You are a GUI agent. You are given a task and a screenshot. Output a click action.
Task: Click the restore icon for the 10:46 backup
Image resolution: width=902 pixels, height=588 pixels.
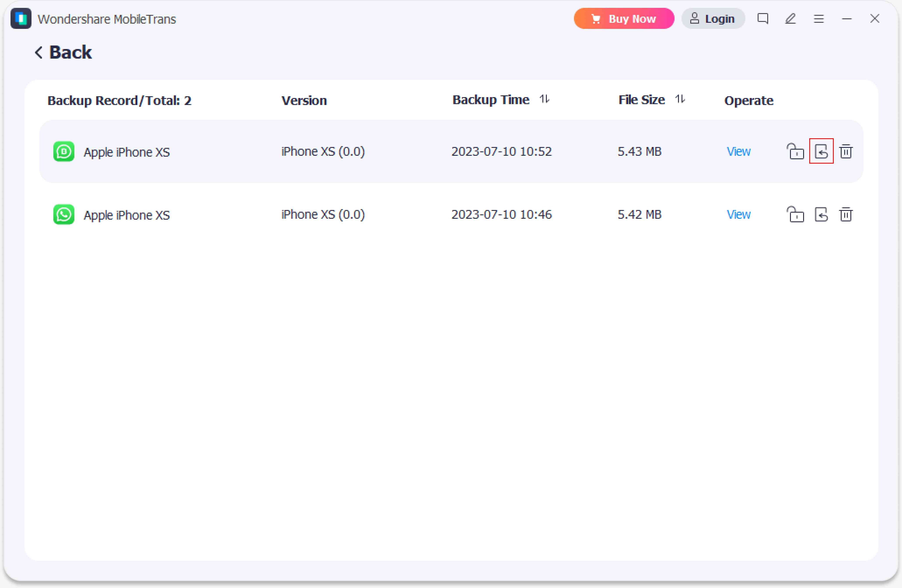(x=821, y=214)
